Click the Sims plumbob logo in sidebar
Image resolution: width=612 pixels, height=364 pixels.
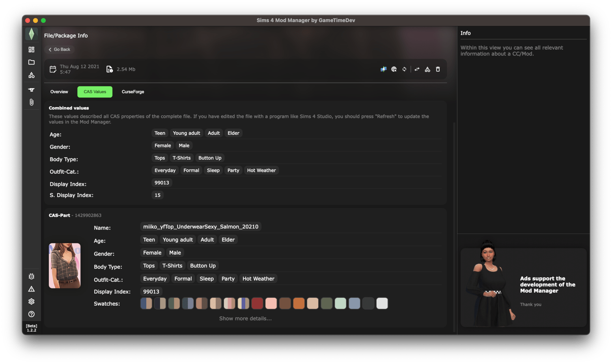(31, 34)
